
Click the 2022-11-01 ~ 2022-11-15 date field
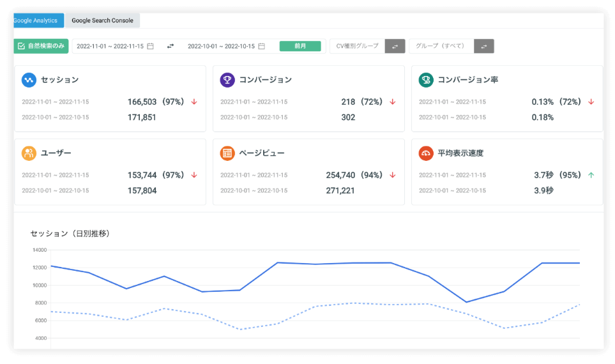(110, 46)
